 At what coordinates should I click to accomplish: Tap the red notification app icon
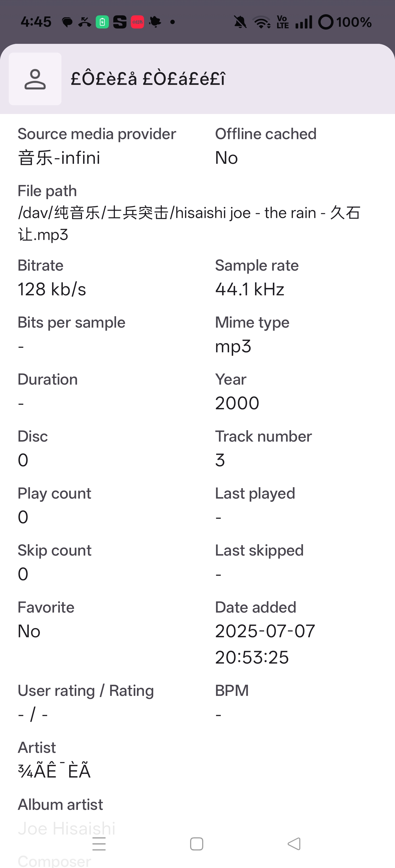pyautogui.click(x=137, y=22)
